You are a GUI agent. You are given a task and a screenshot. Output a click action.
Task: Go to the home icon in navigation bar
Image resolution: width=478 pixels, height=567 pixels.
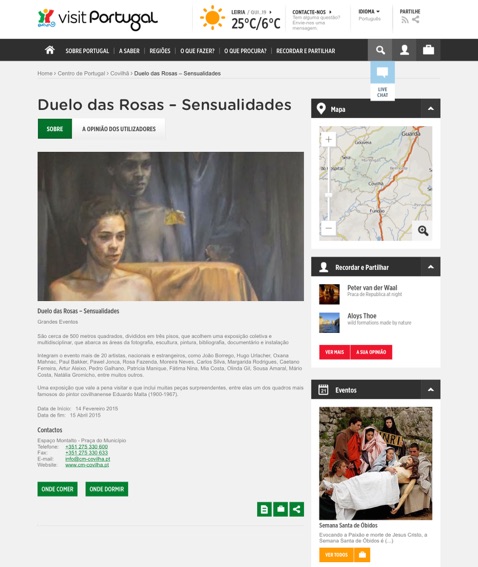(50, 50)
